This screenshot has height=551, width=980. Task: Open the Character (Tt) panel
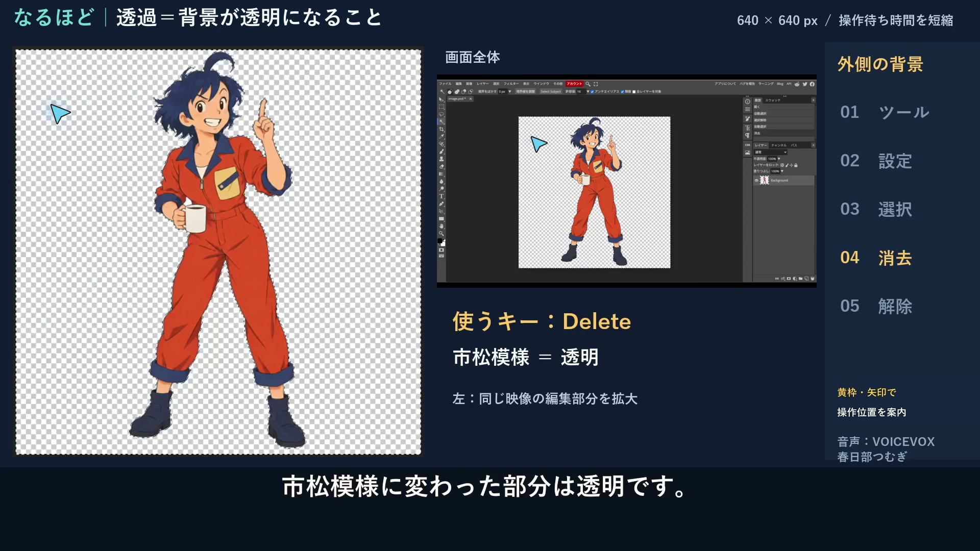coord(747,128)
